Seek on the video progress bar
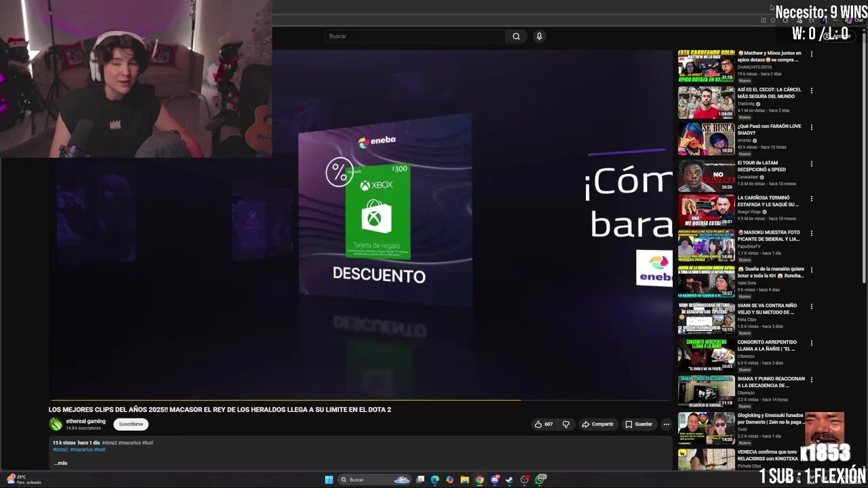This screenshot has height=488, width=868. click(359, 400)
